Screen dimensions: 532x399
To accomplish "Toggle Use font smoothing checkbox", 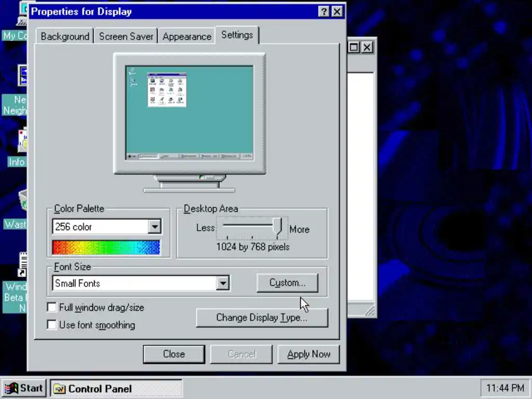I will click(52, 325).
